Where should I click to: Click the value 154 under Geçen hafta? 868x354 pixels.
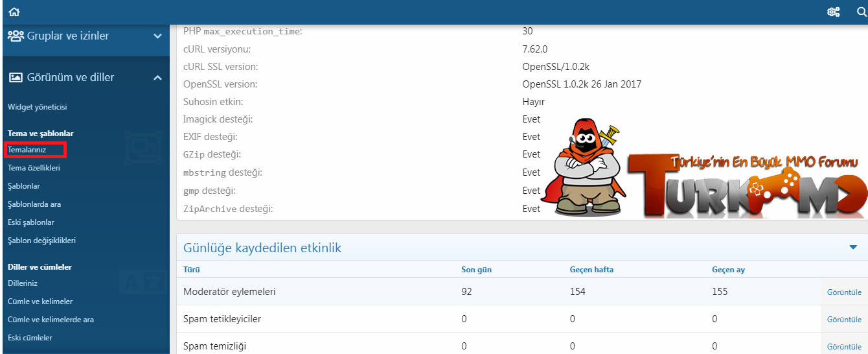(577, 292)
